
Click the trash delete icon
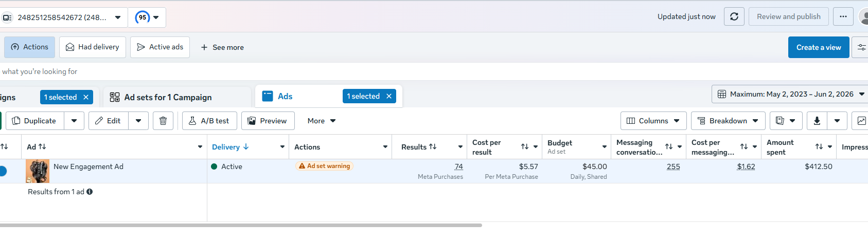163,121
